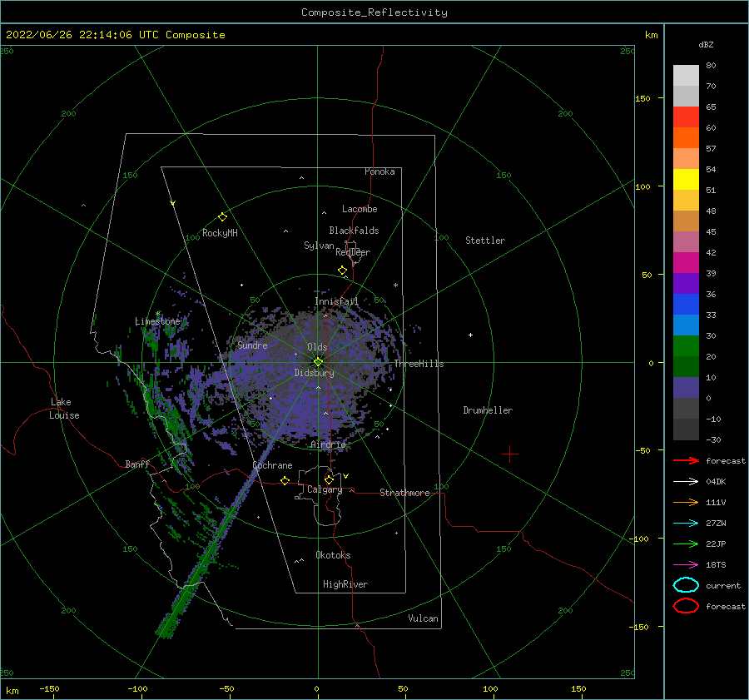This screenshot has width=749, height=700.
Task: Click the Composite_Reflectivity title
Action: pyautogui.click(x=374, y=12)
